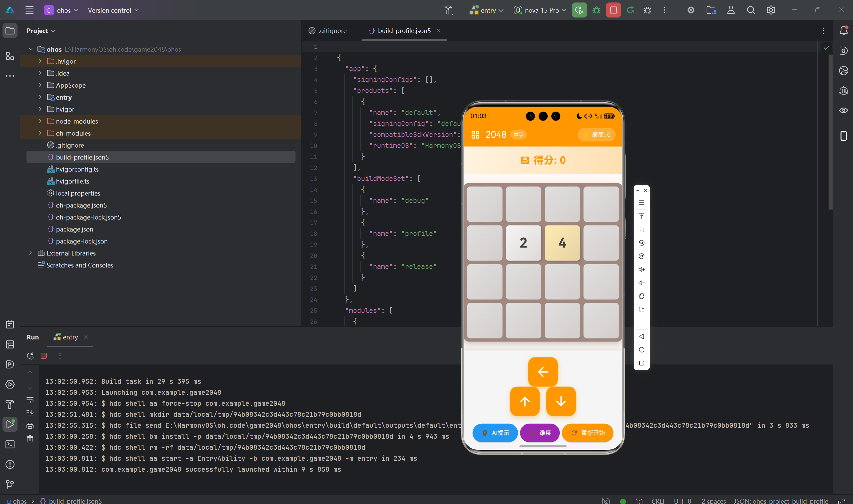
Task: Click the red Stop button in top toolbar
Action: click(613, 10)
